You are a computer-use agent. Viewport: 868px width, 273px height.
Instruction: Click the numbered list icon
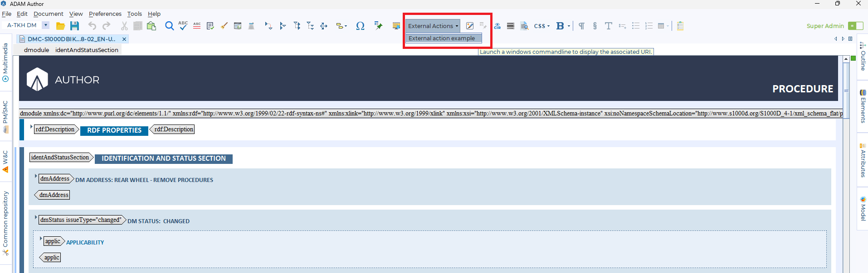click(649, 26)
